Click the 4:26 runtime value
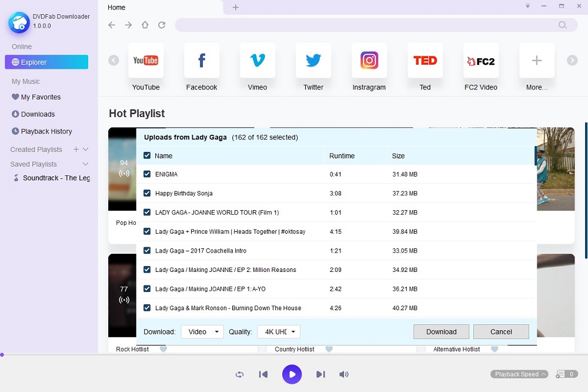The width and height of the screenshot is (588, 392). tap(335, 308)
